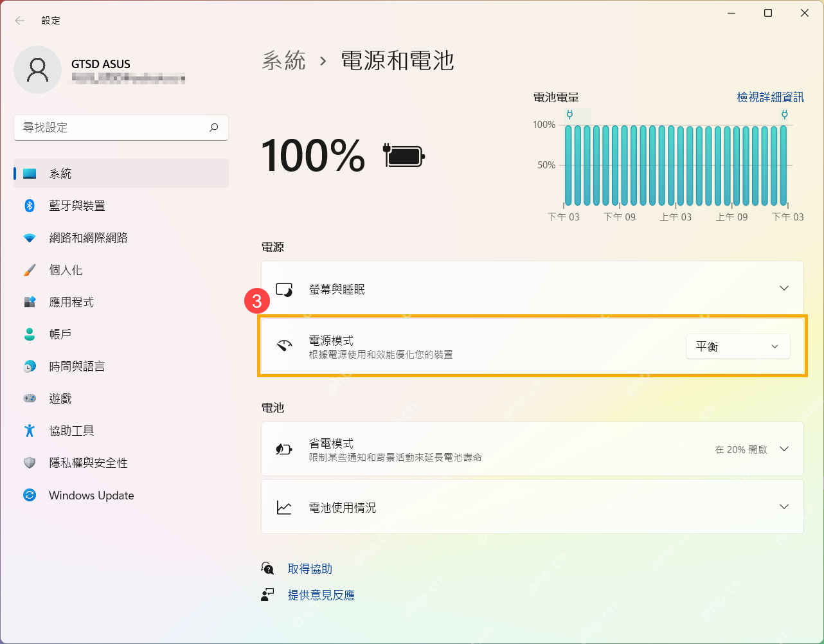Open 隱私權與安全性 settings
This screenshot has width=824, height=644.
(x=121, y=463)
